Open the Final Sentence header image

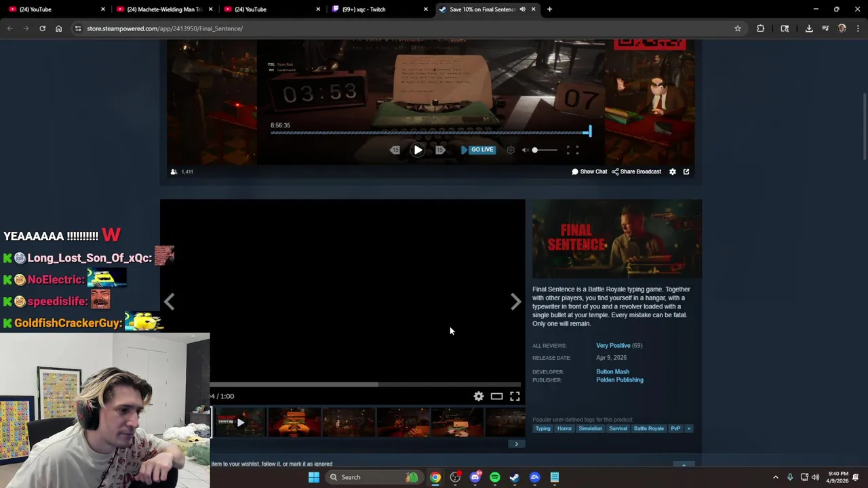tap(617, 239)
